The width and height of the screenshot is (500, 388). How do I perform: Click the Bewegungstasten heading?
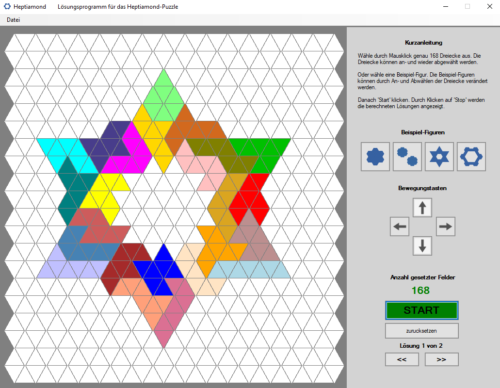(x=422, y=188)
